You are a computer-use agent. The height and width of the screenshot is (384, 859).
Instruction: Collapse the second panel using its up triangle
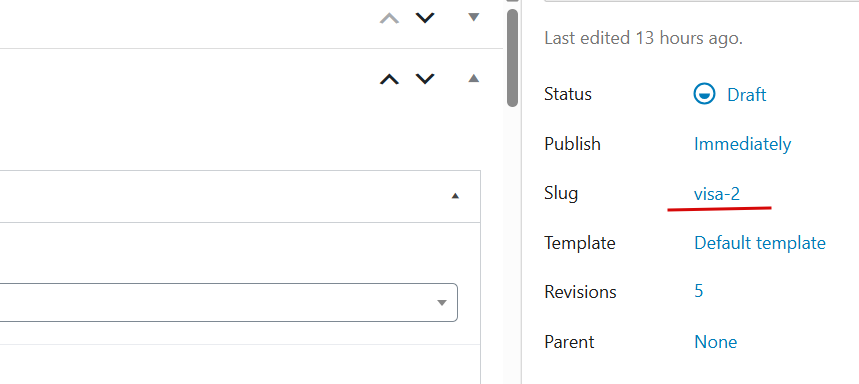click(474, 78)
